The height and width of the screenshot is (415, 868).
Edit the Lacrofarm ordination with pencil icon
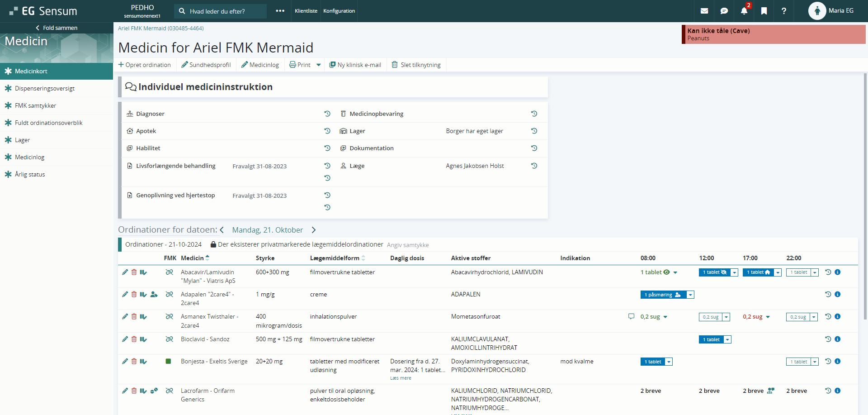coord(125,391)
